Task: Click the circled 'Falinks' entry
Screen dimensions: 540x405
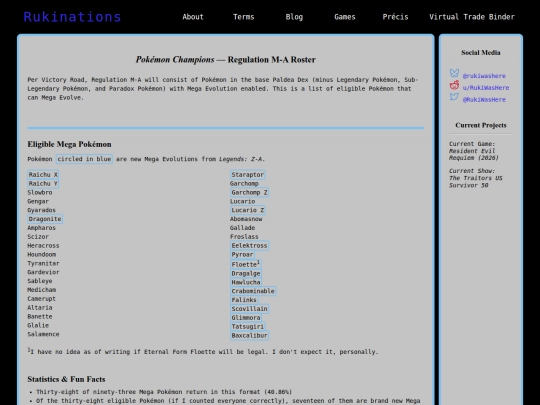Action: point(244,300)
